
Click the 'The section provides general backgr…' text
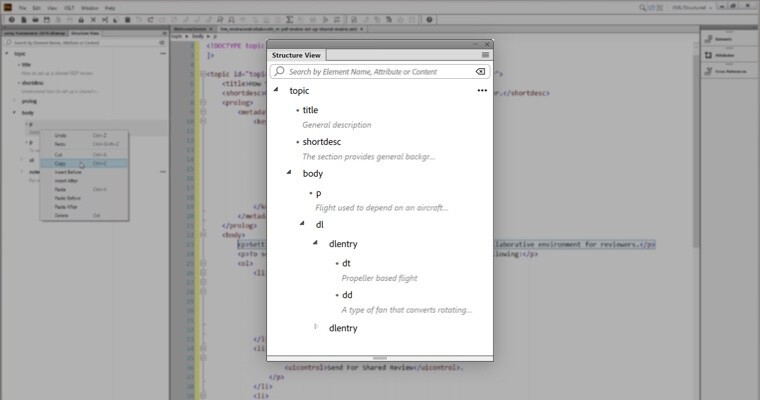369,157
